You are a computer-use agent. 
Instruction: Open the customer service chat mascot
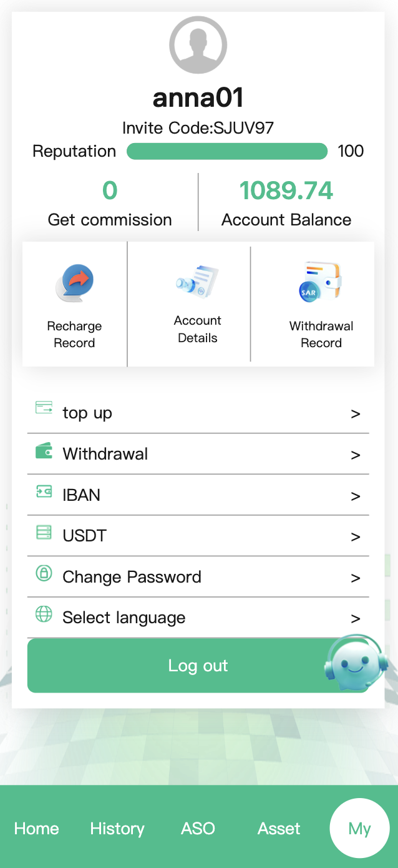click(x=354, y=663)
